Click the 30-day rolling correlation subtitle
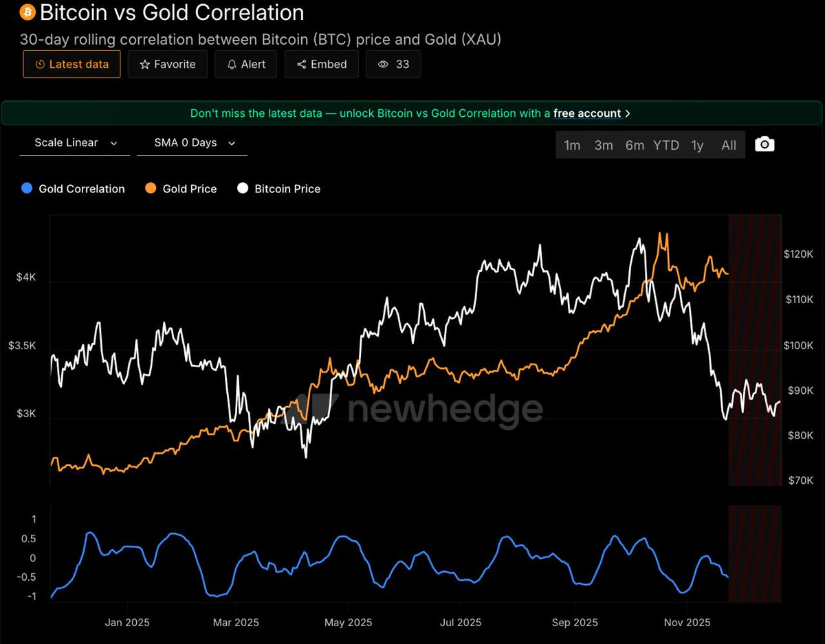825x644 pixels. tap(261, 39)
